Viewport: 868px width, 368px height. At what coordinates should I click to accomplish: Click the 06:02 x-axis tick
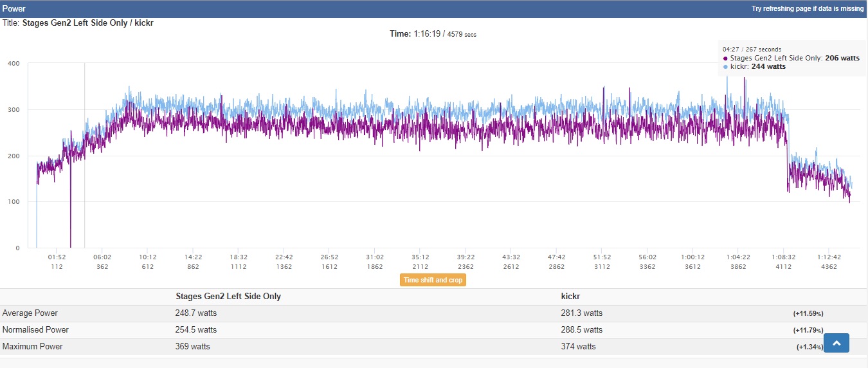102,257
